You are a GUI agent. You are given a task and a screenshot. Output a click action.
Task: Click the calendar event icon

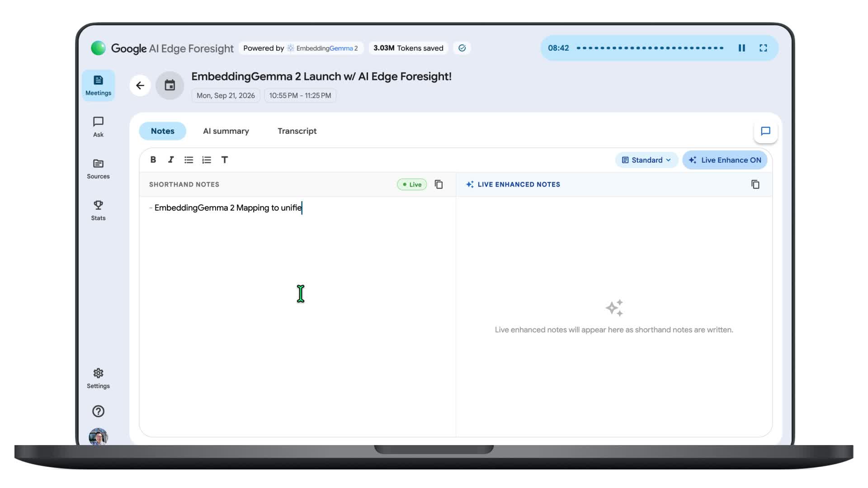point(170,85)
